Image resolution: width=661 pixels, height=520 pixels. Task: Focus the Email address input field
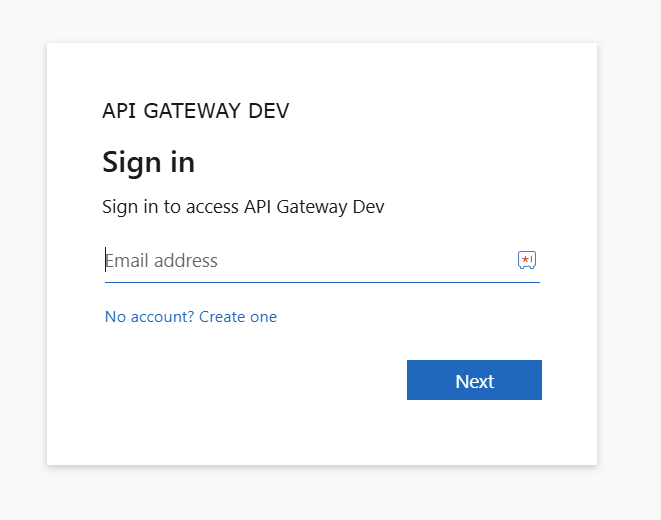[322, 261]
